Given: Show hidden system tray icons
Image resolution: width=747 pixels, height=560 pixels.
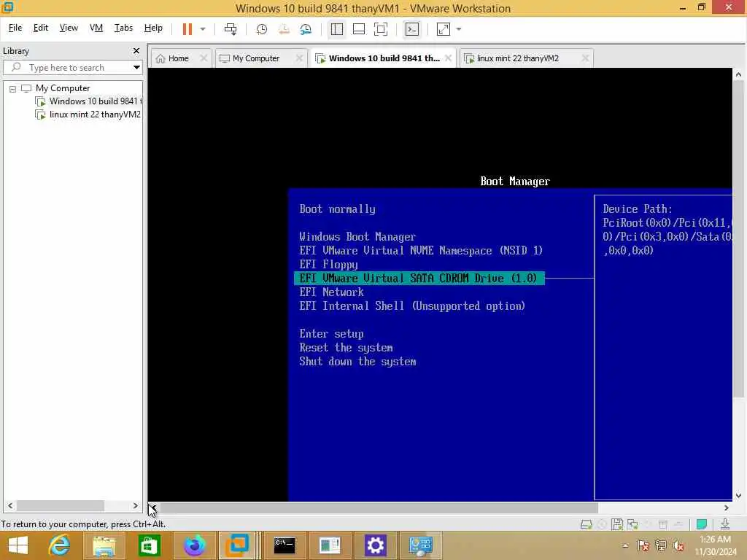Looking at the screenshot, I should coord(625,545).
